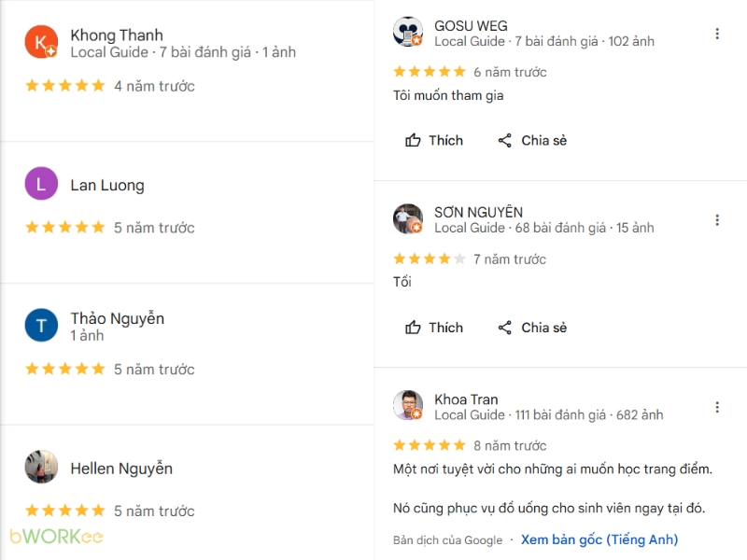Viewport: 747px width, 560px height.
Task: Click the five-star rating on Khong Thanh's review
Action: tap(64, 85)
